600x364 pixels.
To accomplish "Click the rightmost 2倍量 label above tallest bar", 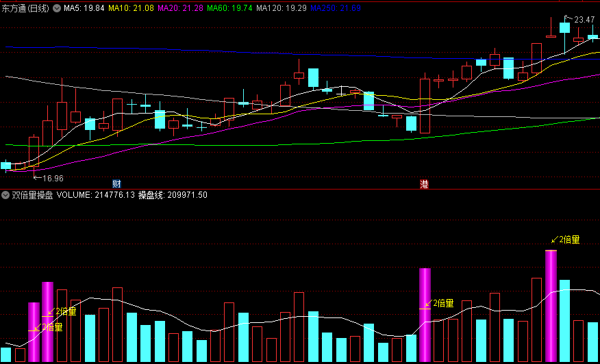I will point(569,239).
